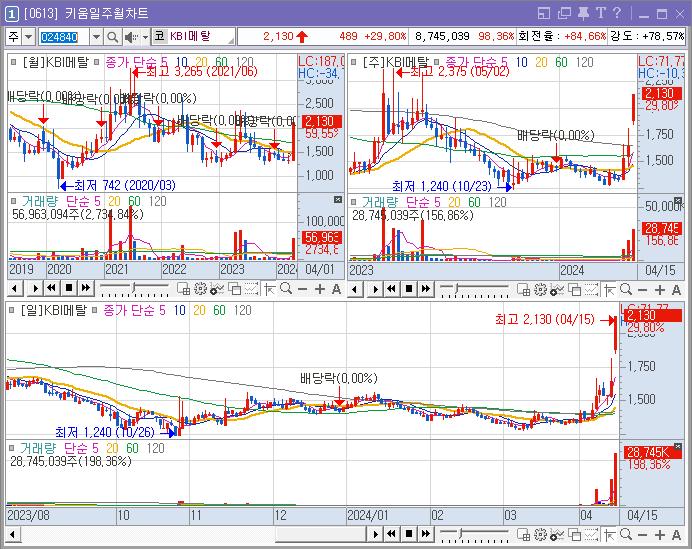Toggle square marker beside [월]KBI메탈 title

[14, 62]
